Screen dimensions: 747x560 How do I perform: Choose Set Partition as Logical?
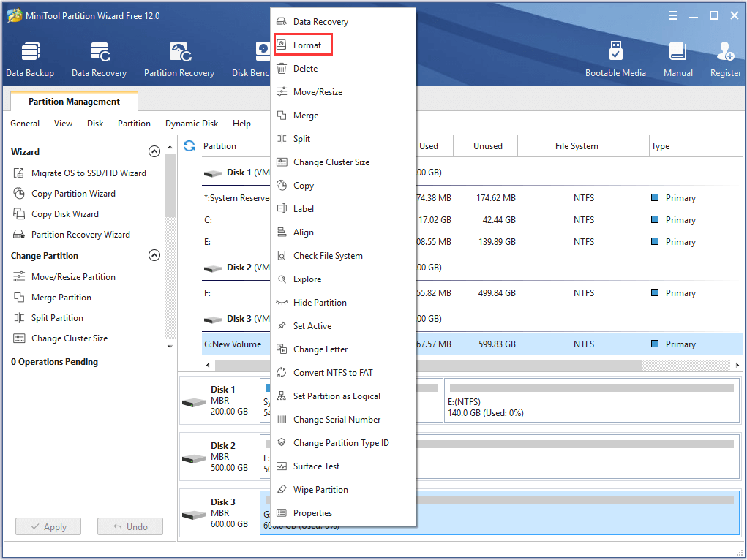tap(343, 396)
